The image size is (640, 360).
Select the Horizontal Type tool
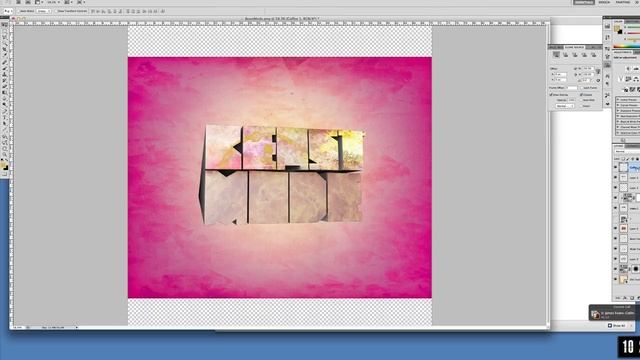click(4, 118)
